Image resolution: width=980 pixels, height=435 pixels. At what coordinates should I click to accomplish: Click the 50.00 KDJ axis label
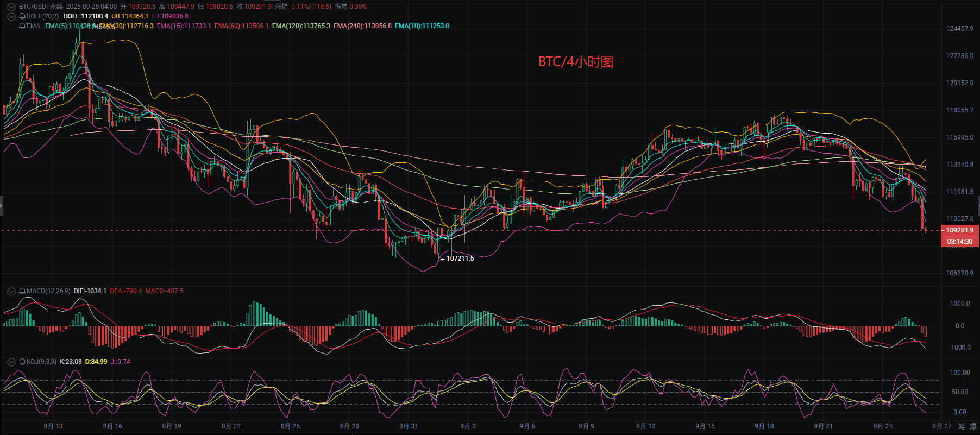pos(960,392)
